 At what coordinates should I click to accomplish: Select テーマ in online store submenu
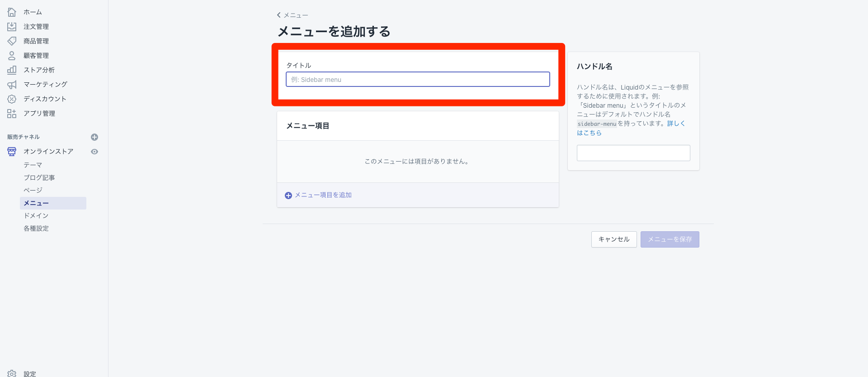[x=33, y=165]
